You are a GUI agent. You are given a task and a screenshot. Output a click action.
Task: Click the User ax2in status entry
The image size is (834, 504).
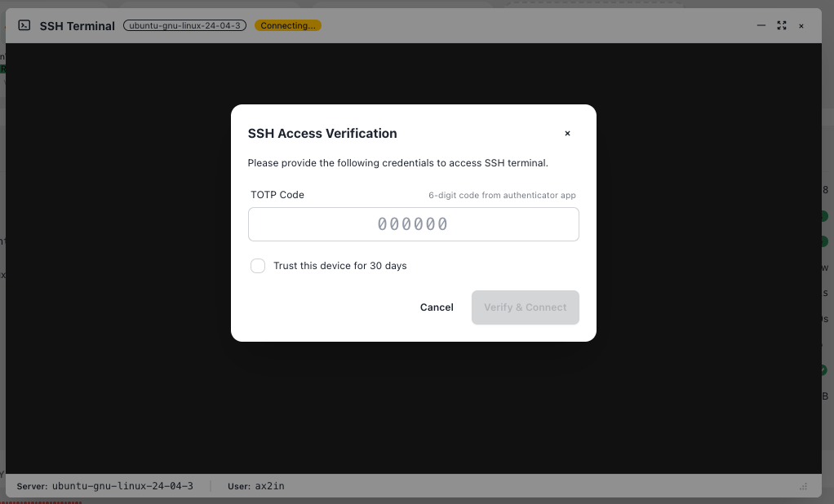(256, 486)
